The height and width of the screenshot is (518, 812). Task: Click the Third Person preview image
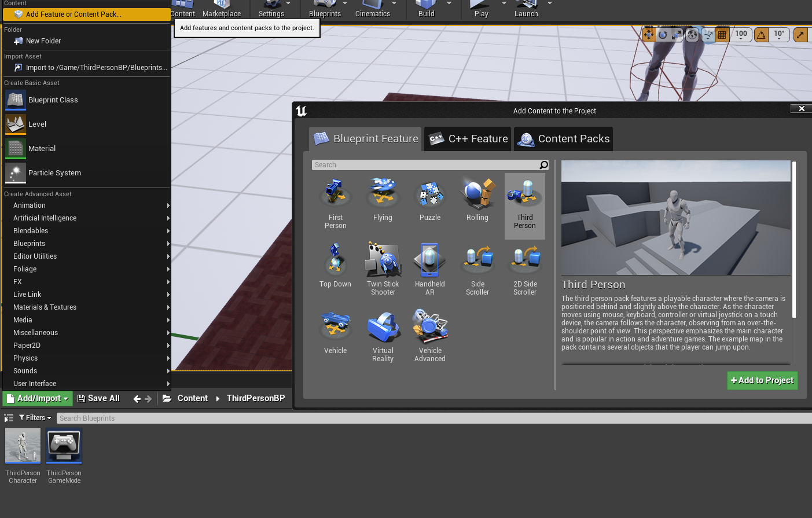676,218
